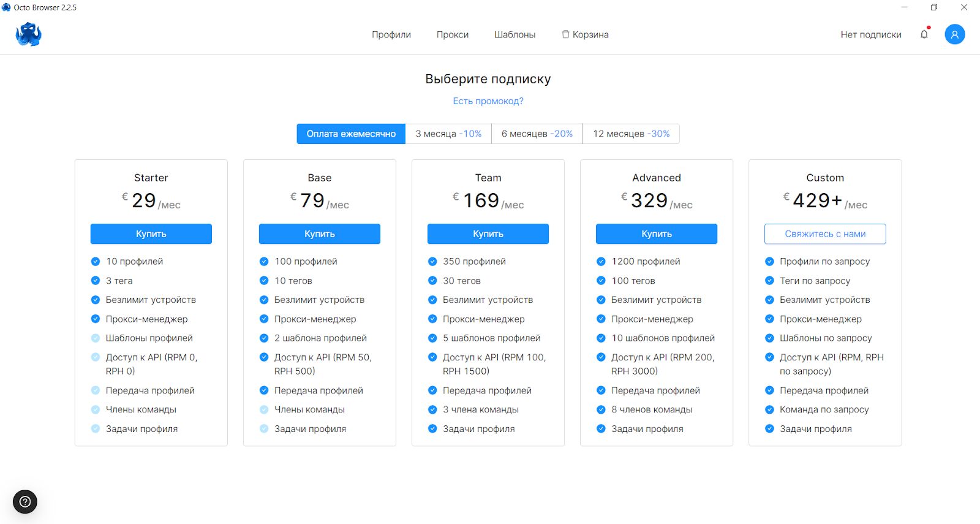Click the Custom plan title
This screenshot has height=524, width=980.
pos(825,178)
